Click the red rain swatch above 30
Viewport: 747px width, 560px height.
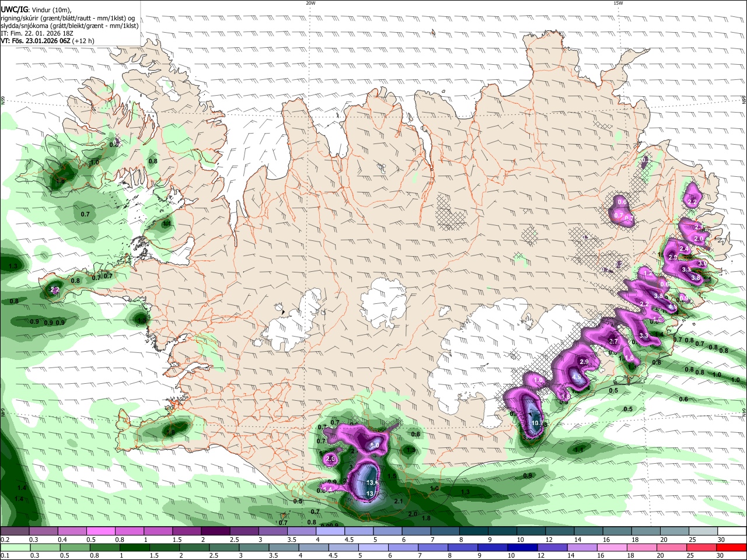click(x=732, y=548)
